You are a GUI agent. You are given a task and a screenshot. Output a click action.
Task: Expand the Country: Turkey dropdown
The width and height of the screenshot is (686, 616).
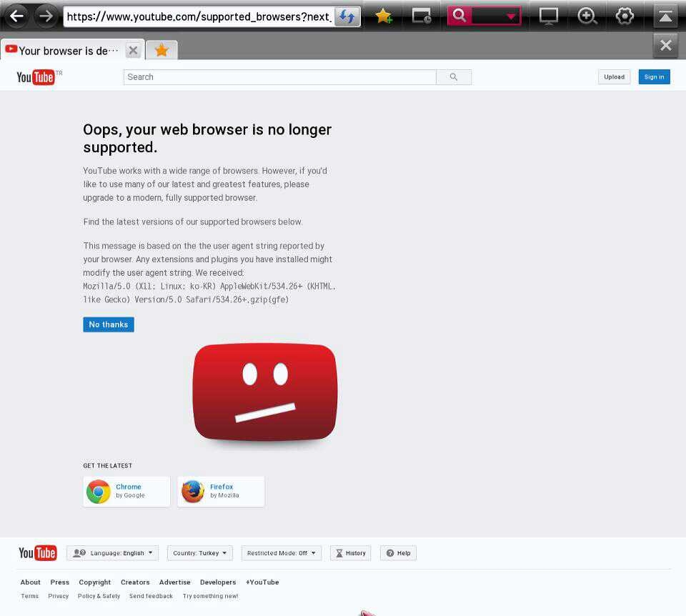(x=200, y=553)
